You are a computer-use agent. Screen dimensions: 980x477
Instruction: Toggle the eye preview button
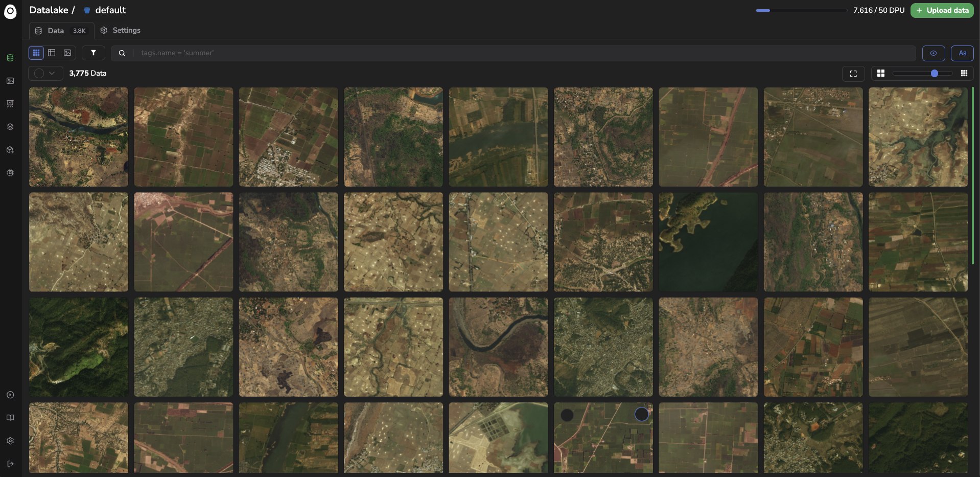pyautogui.click(x=934, y=53)
